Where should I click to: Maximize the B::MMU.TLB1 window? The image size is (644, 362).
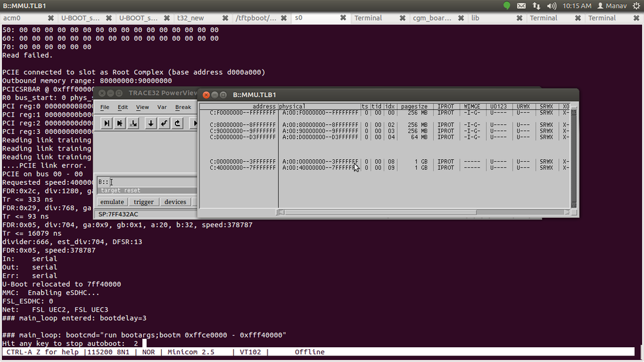pos(223,95)
